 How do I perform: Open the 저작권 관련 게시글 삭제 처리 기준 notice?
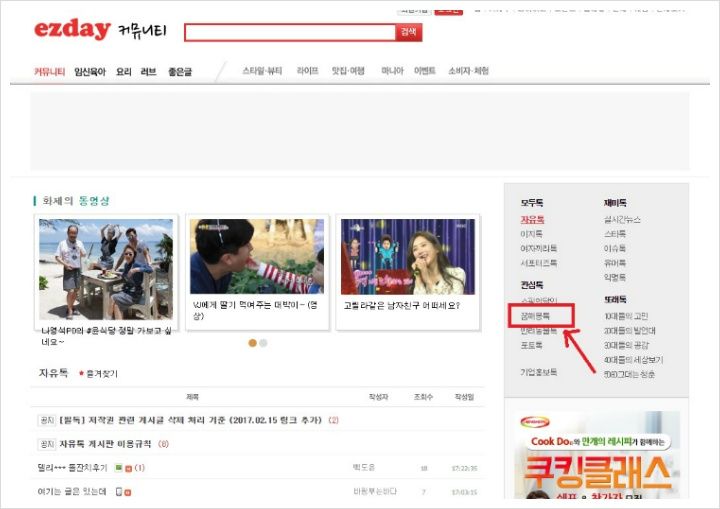pyautogui.click(x=191, y=420)
